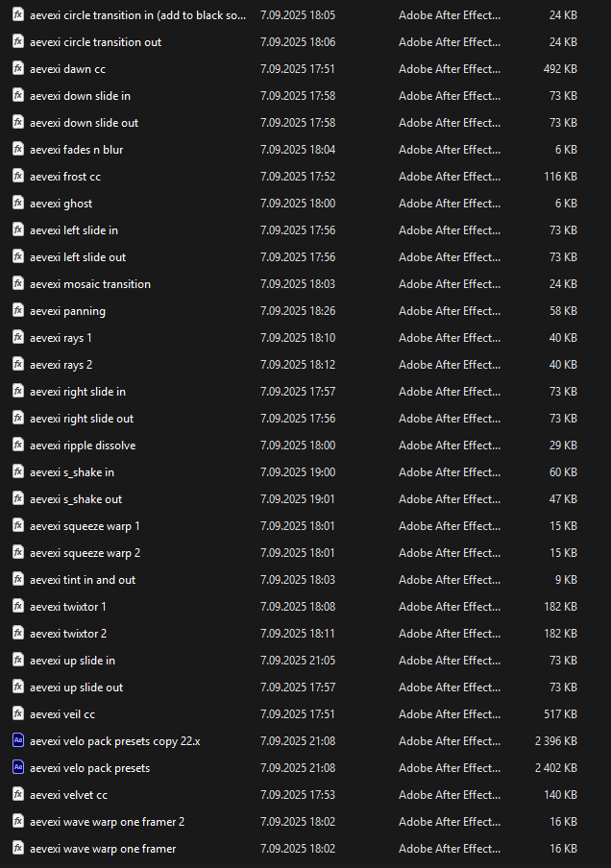This screenshot has height=868, width=611.
Task: Click the icon of aevexi mosaic transition
Action: coord(18,284)
